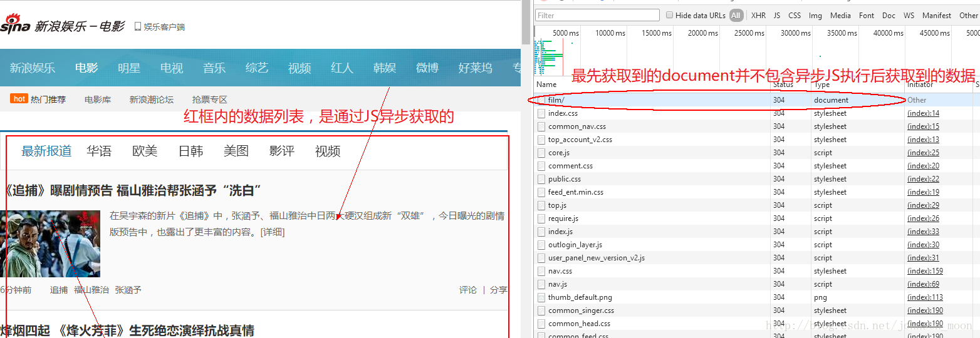980x338 pixels.
Task: Filter requests by Doc
Action: pos(889,15)
